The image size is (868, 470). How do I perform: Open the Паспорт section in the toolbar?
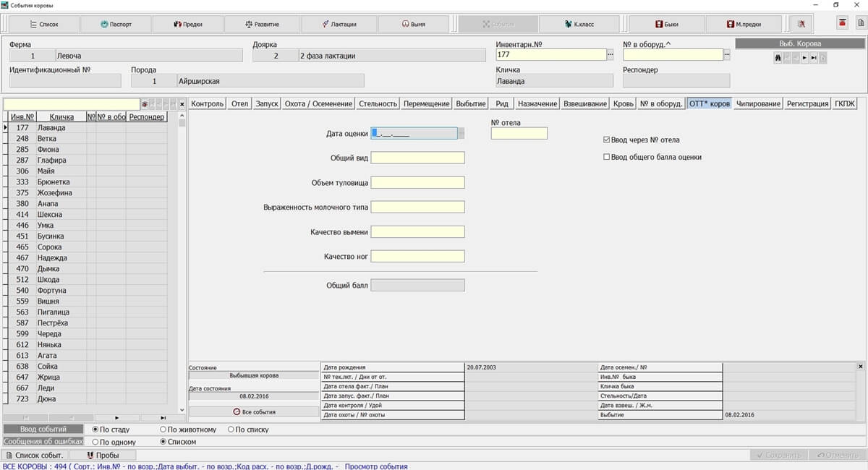pyautogui.click(x=116, y=24)
